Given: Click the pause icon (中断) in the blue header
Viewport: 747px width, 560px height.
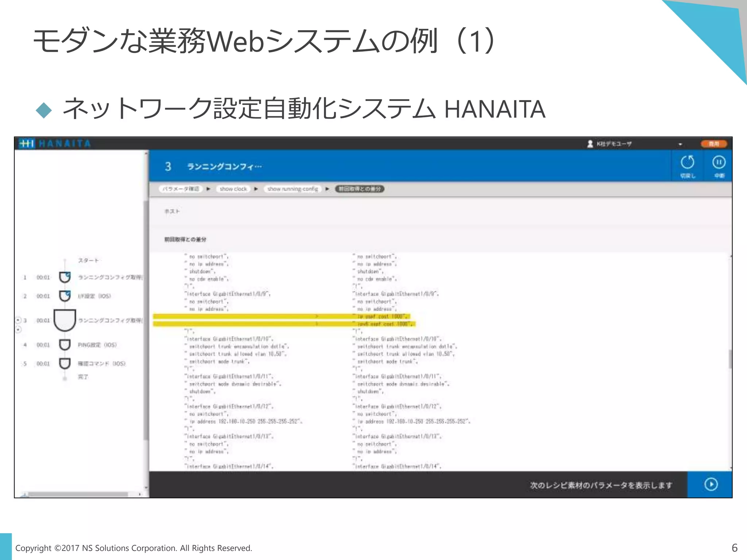Looking at the screenshot, I should point(719,162).
